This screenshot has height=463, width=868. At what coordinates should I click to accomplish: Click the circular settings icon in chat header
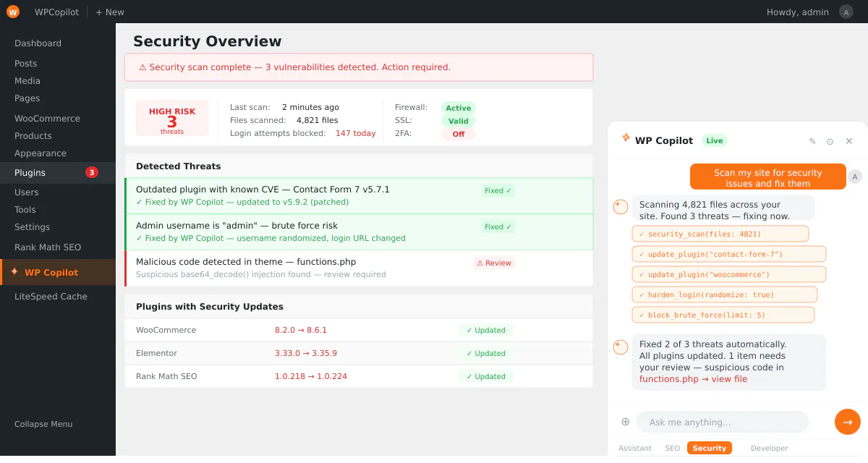[830, 141]
